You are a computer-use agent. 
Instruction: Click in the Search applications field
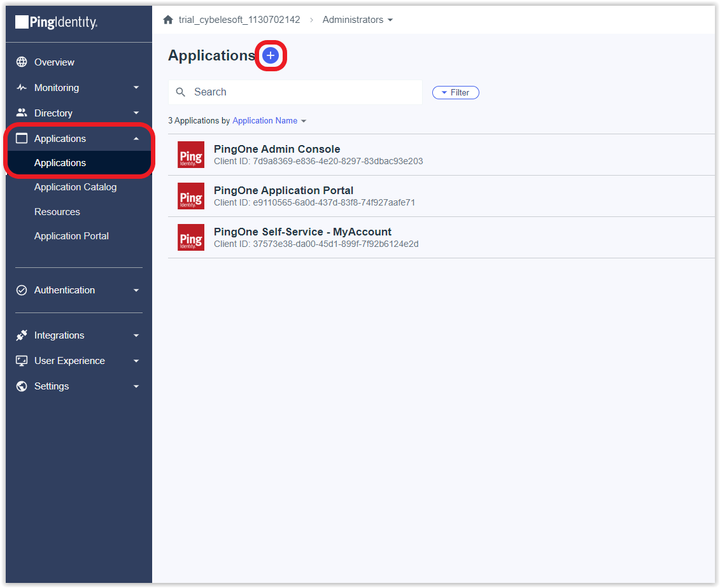pyautogui.click(x=295, y=92)
